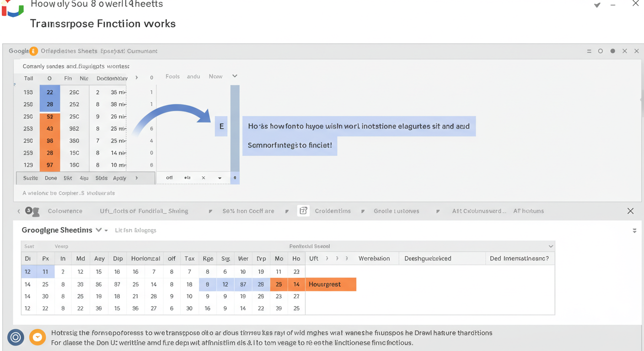Select the blue cell 11 under Px

[x=45, y=271]
